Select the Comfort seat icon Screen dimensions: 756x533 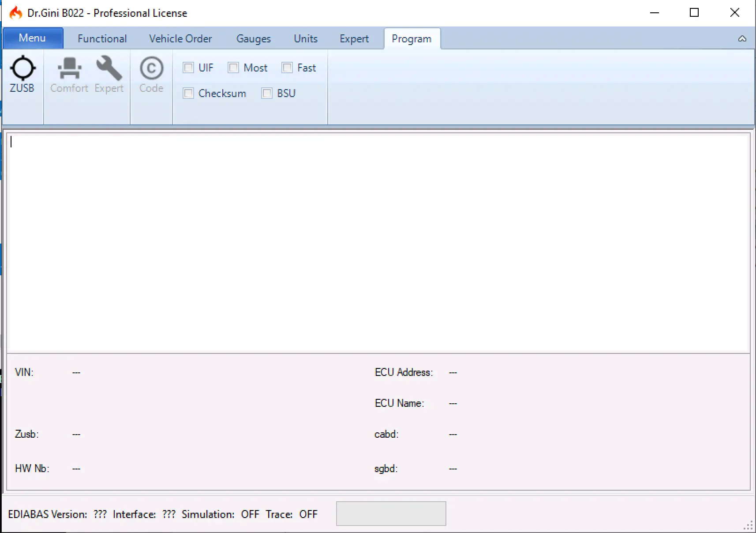tap(69, 69)
